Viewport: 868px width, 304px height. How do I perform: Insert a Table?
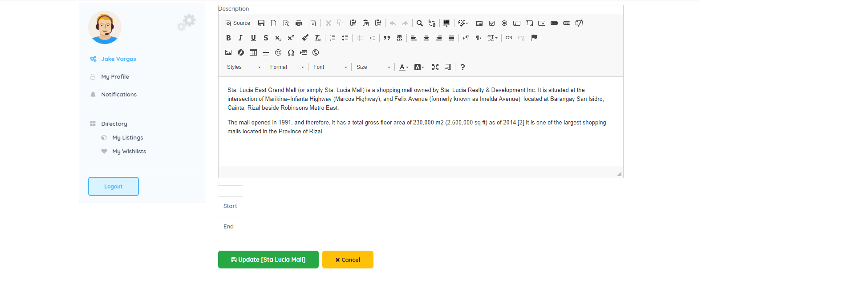253,52
